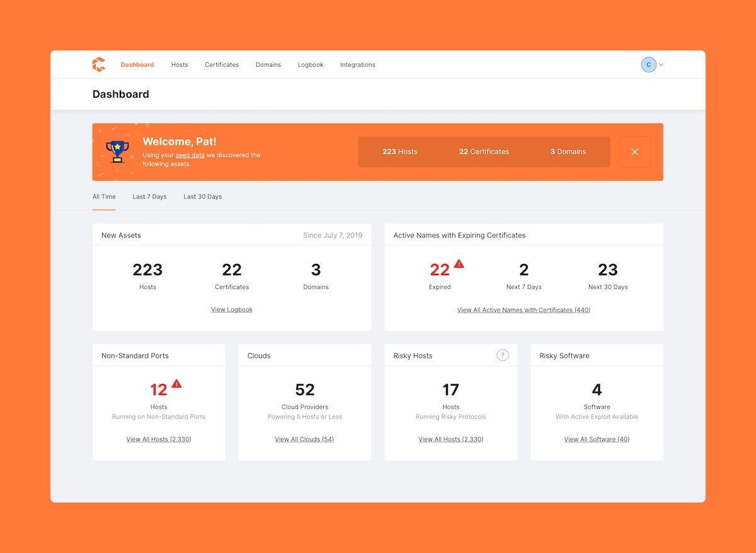The height and width of the screenshot is (553, 756).
Task: Click View All Clouds (54)
Action: tap(304, 439)
